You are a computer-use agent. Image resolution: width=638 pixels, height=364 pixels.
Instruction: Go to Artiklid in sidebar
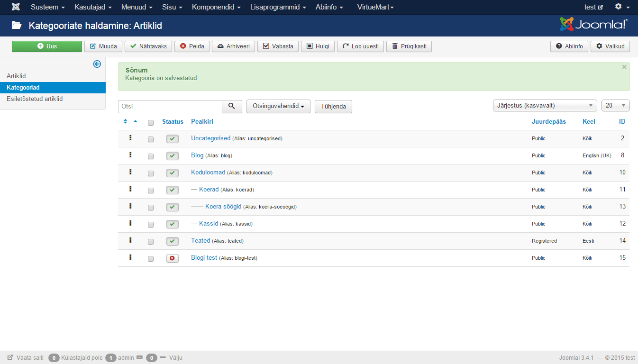(x=16, y=76)
